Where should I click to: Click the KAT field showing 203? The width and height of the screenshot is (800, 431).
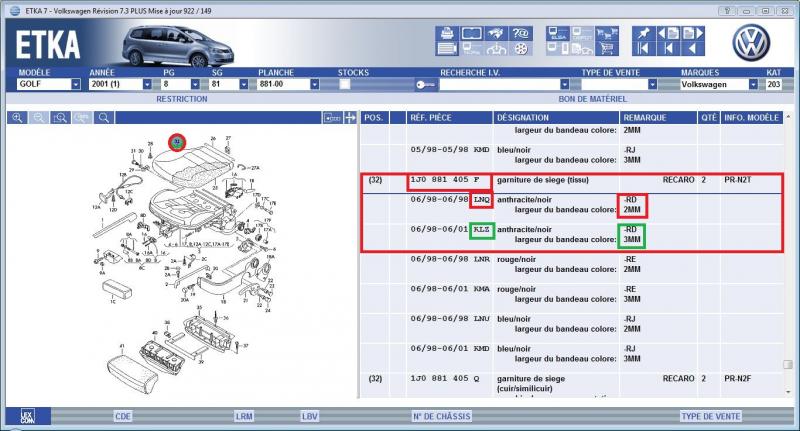773,84
